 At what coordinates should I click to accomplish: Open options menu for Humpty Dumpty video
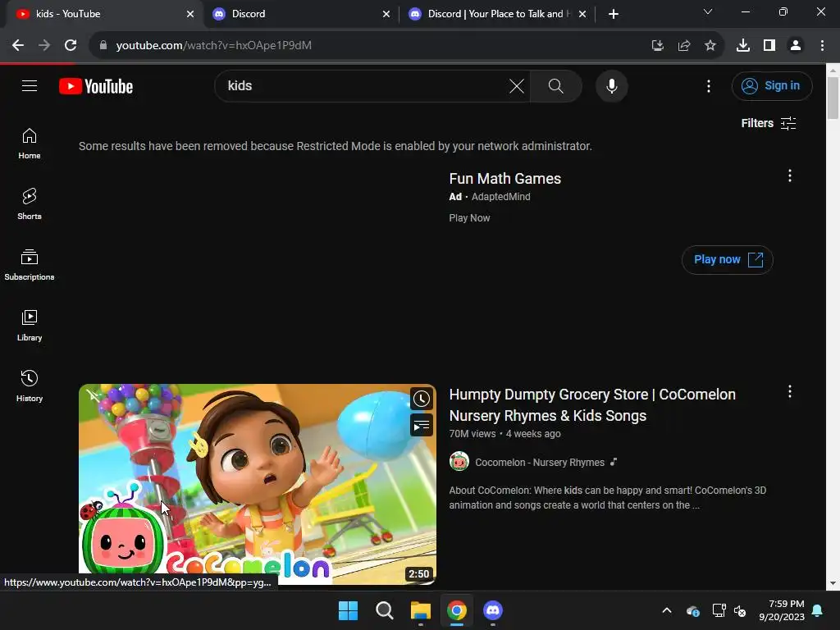pos(789,391)
